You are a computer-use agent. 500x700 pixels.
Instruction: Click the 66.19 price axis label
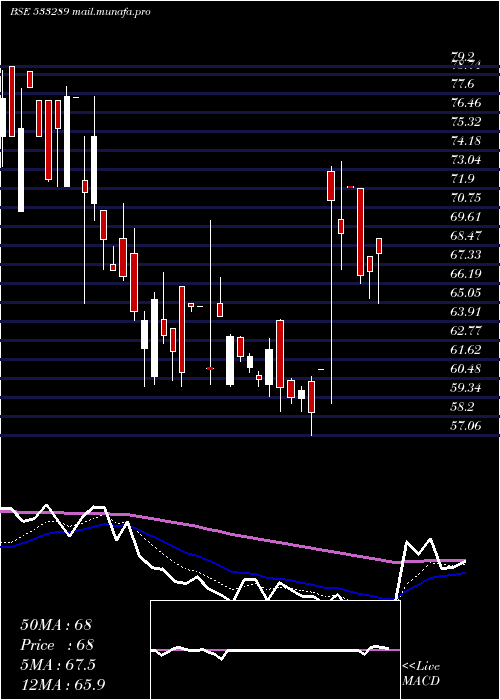(466, 274)
